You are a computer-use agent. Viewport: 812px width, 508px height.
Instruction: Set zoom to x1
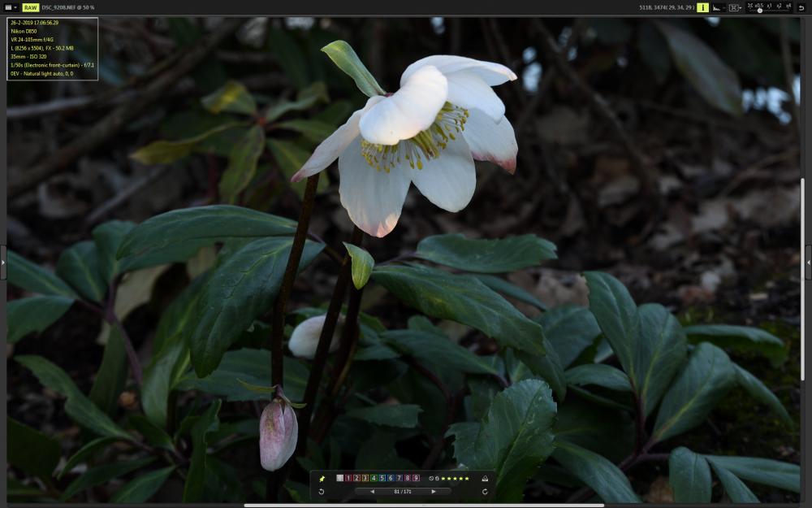point(769,6)
